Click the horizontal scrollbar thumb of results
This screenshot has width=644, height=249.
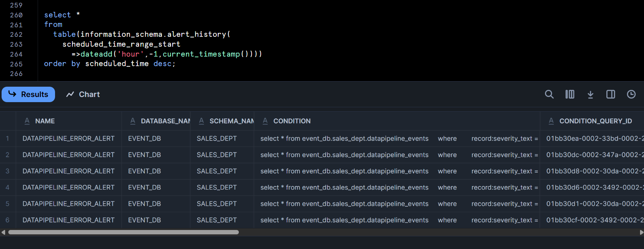click(124, 232)
